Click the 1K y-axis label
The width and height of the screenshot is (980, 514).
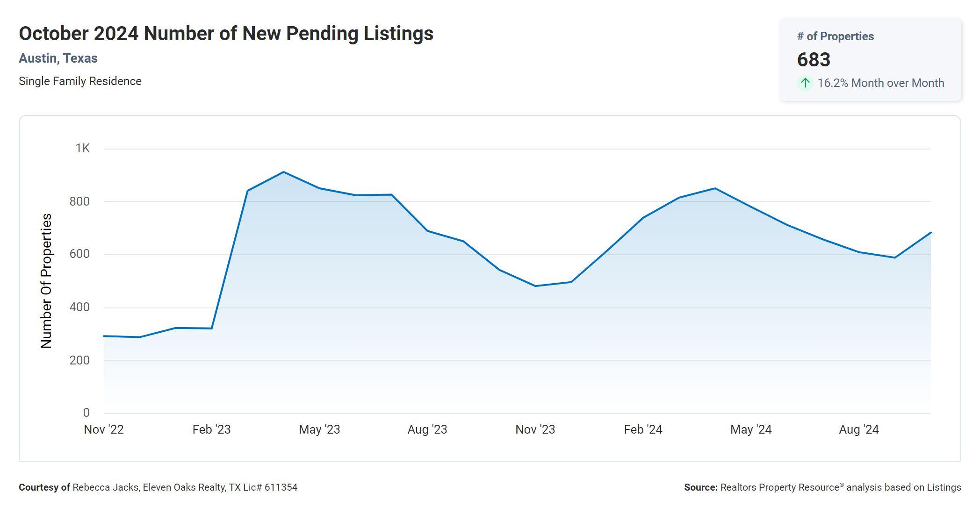point(82,149)
